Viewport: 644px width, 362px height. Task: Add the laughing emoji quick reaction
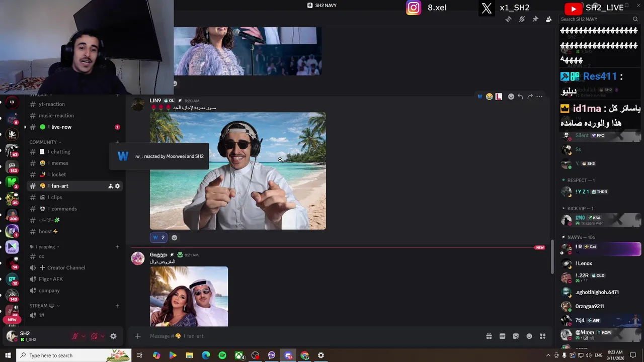coord(489,97)
